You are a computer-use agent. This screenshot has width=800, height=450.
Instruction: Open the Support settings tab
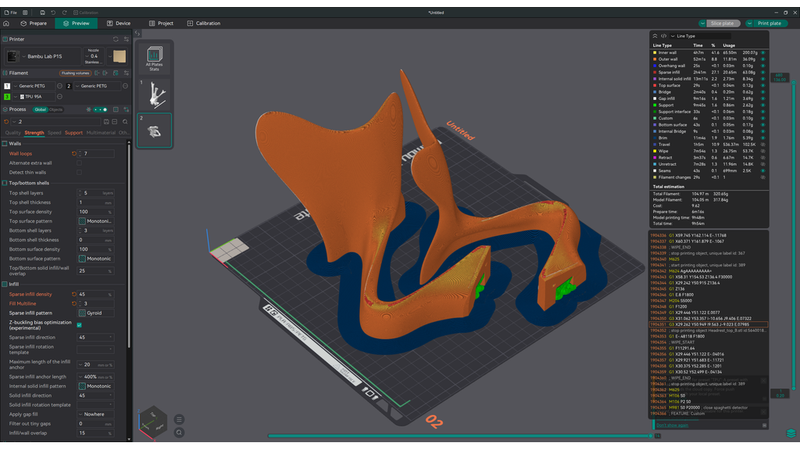73,133
